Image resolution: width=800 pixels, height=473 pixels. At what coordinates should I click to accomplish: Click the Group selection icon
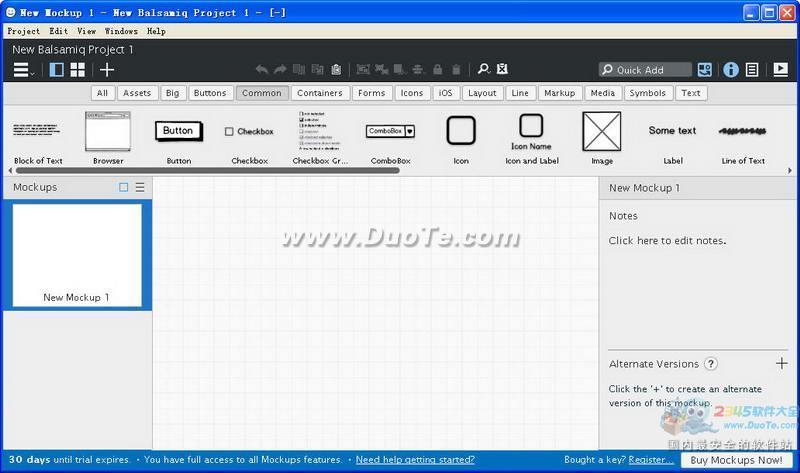click(363, 69)
